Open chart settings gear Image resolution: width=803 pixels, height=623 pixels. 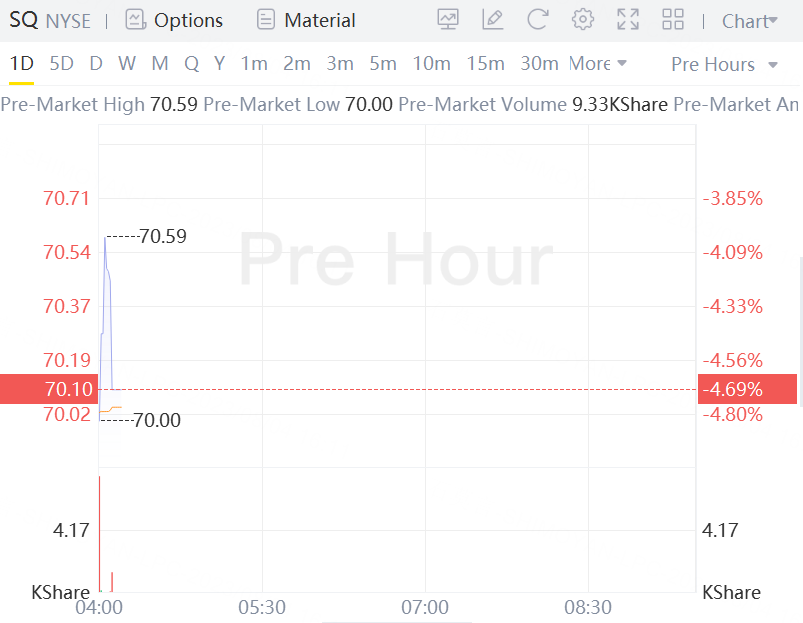(583, 20)
